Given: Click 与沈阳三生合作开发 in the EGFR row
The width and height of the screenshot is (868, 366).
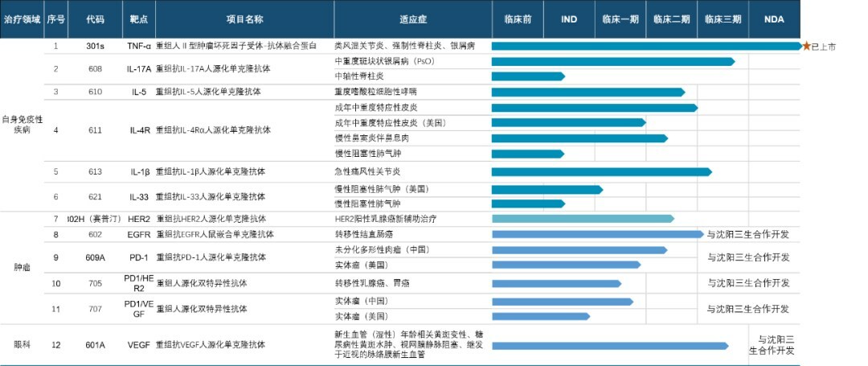Looking at the screenshot, I should point(747,235).
